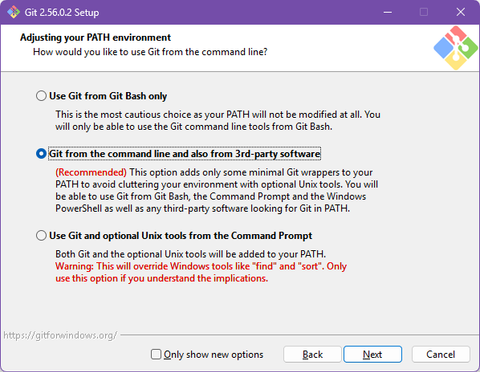
Task: Click the Git icon in the title bar
Action: click(14, 12)
